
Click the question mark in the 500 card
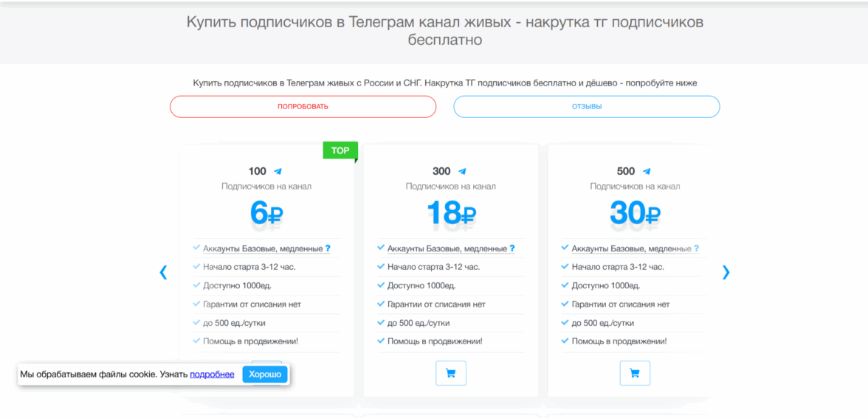click(x=697, y=249)
